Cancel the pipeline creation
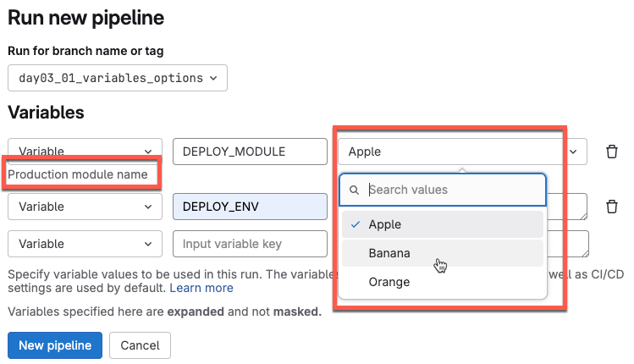The height and width of the screenshot is (364, 634). (141, 345)
